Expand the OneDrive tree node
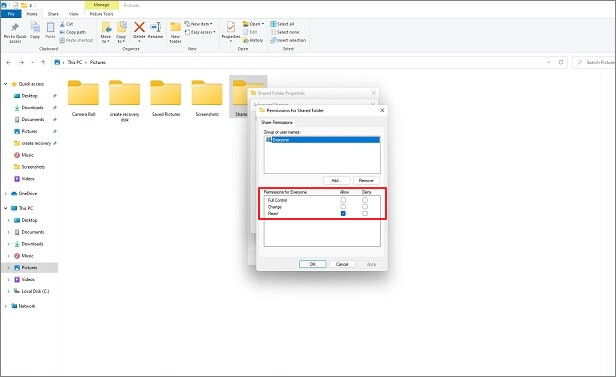 point(6,194)
